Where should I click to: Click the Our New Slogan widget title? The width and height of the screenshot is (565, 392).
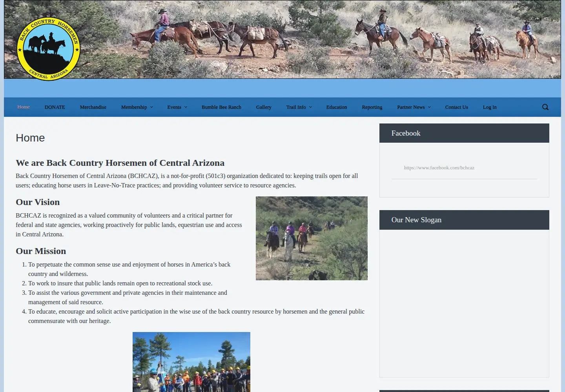(x=416, y=220)
